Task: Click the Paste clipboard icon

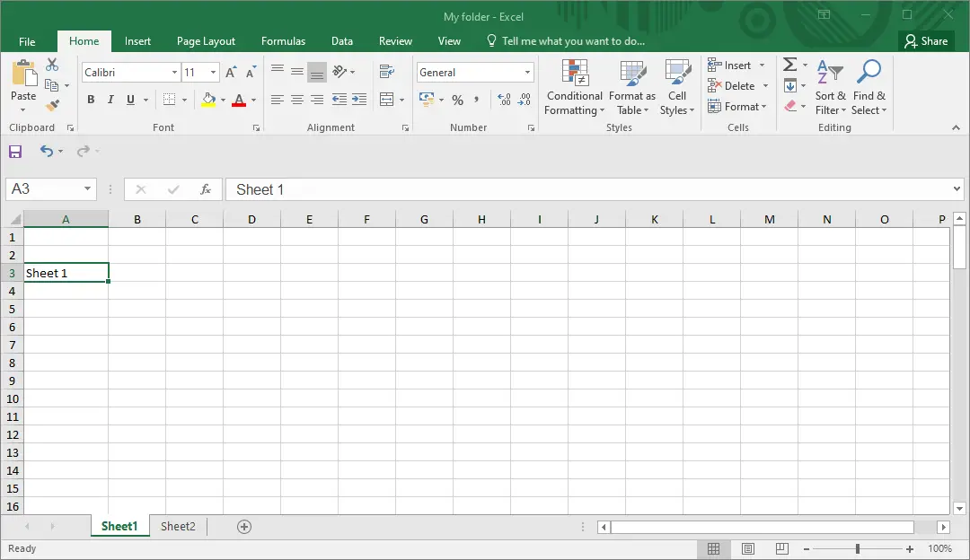Action: pos(24,73)
